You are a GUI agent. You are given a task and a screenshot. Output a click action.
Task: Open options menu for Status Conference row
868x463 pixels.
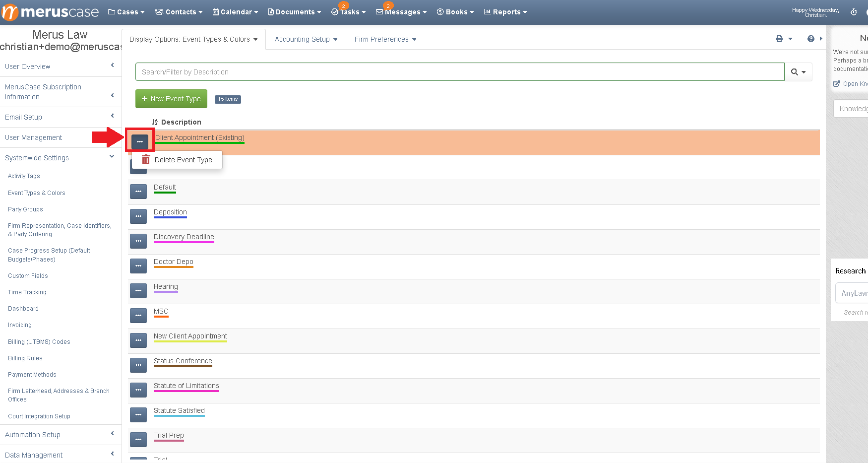click(x=138, y=365)
